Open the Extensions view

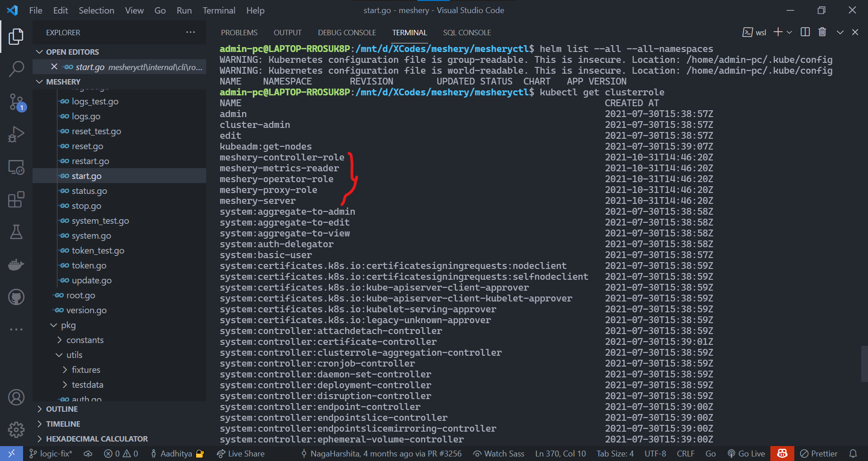click(16, 199)
